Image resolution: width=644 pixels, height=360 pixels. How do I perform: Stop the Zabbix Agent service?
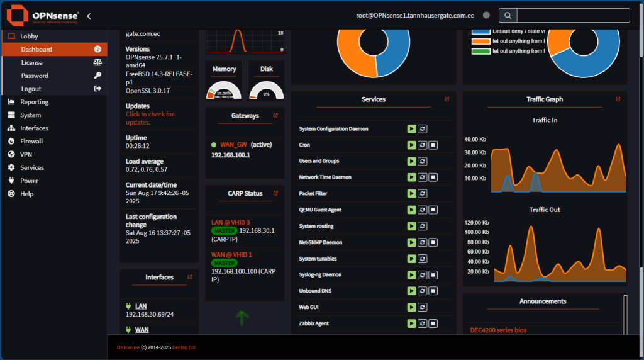coord(434,323)
